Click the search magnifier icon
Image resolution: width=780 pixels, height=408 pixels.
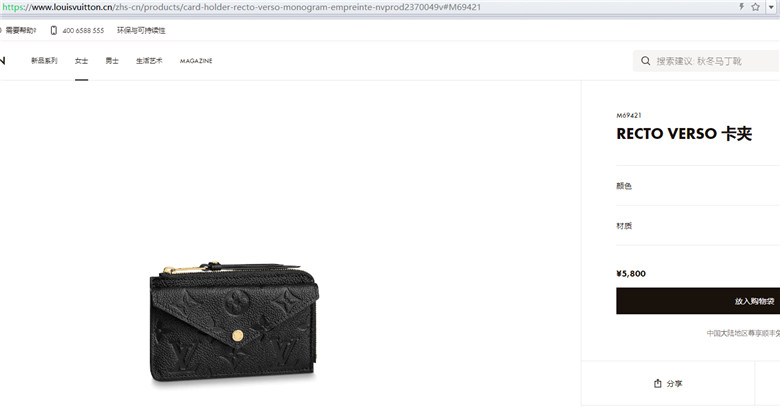coord(645,61)
